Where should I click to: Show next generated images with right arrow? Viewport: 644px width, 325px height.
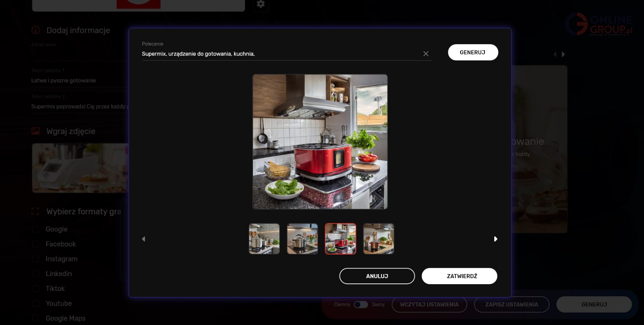point(495,239)
